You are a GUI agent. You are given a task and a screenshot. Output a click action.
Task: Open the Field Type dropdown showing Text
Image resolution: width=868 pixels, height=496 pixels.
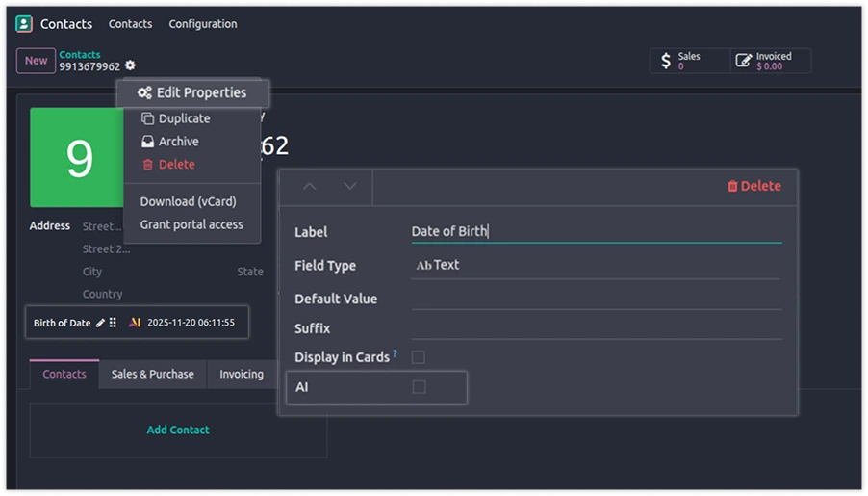coord(595,265)
